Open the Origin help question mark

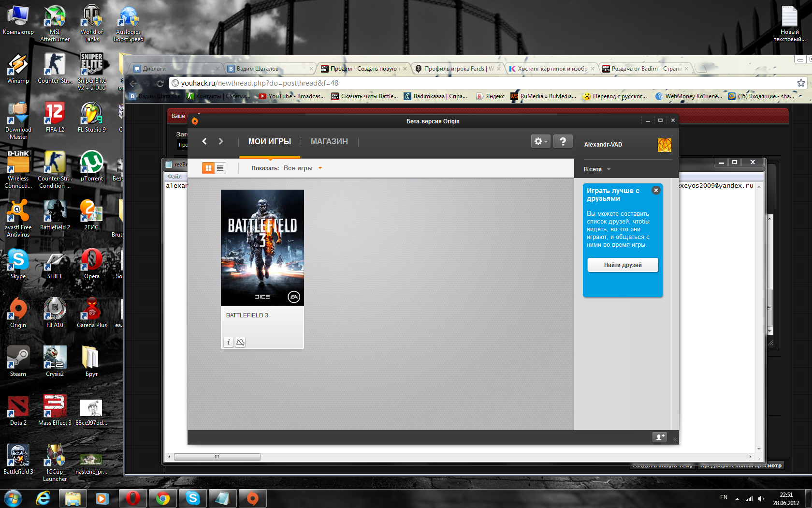[x=563, y=141]
